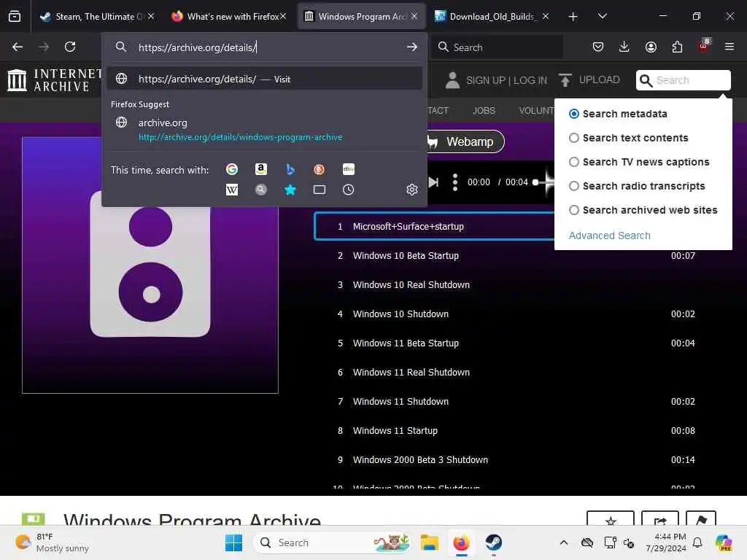Close the Windows Program Archive tab

point(414,16)
